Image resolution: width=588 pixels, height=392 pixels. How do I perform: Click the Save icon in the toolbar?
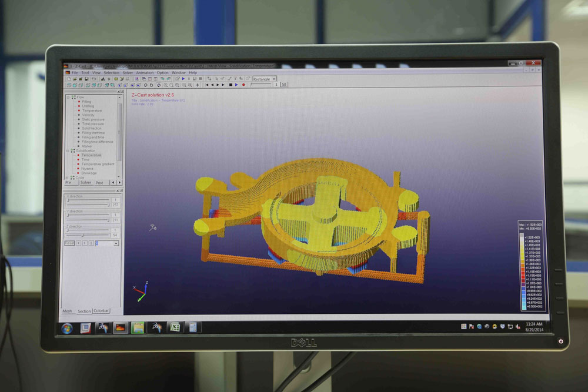click(x=86, y=79)
